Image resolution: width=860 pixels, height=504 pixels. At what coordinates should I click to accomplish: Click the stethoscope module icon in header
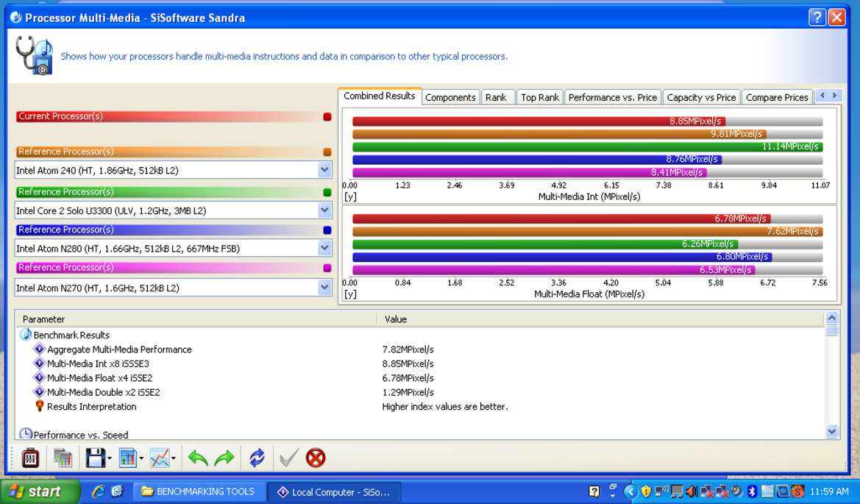(34, 55)
